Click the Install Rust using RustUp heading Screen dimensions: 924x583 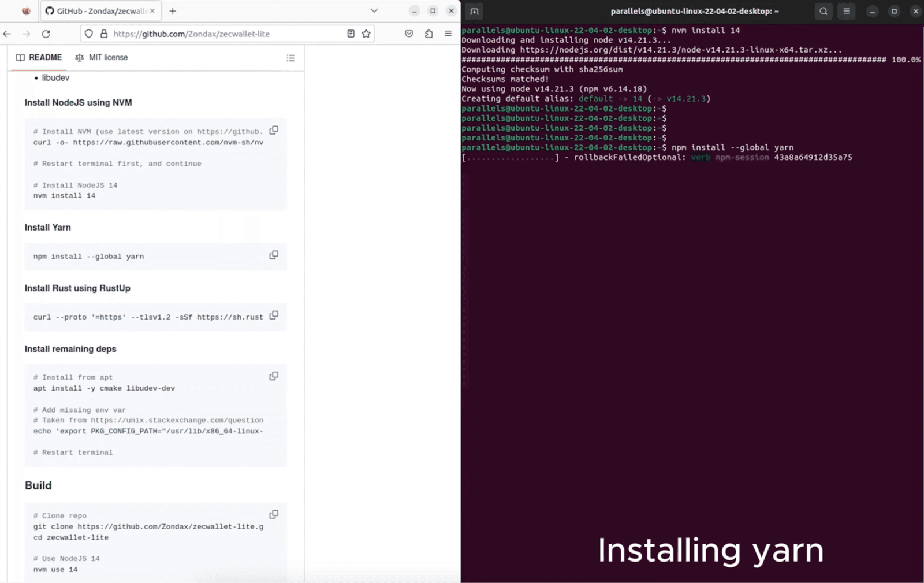tap(77, 288)
